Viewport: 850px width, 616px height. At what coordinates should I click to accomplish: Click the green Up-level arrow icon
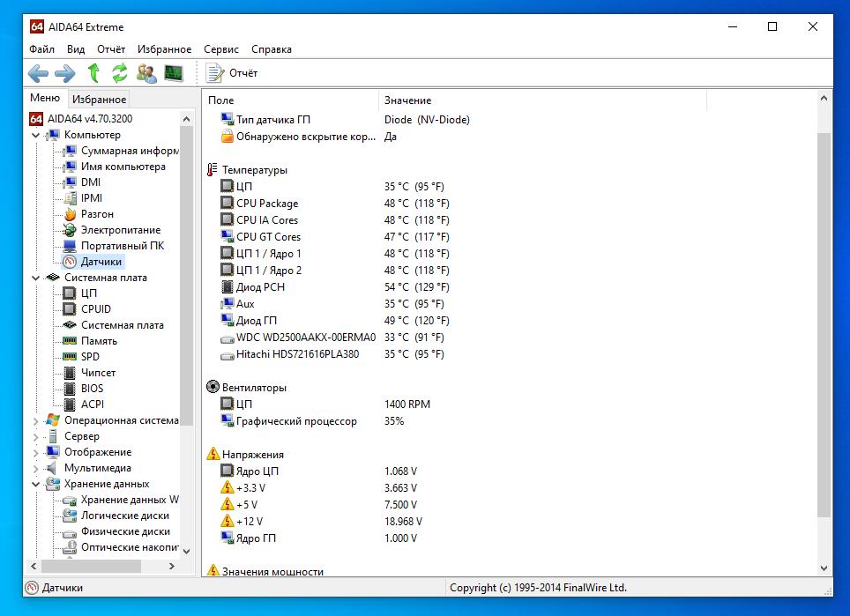coord(93,73)
